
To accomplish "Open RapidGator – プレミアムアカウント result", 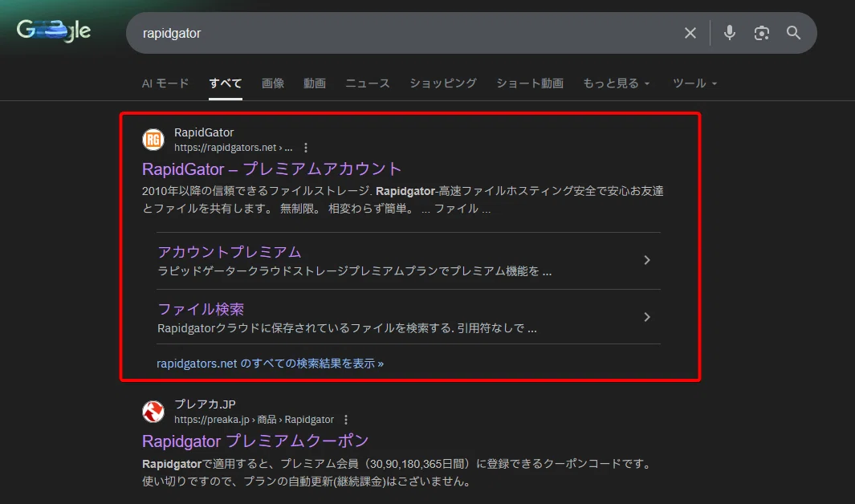I will click(x=271, y=169).
